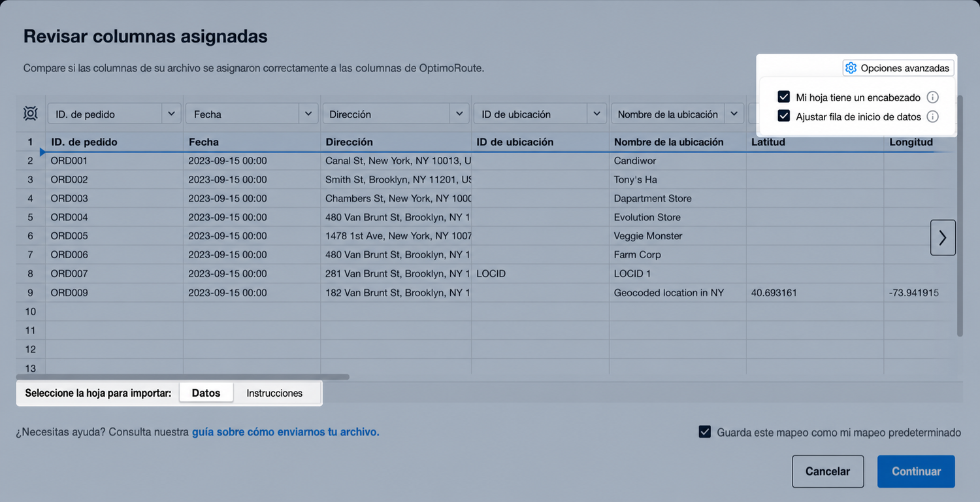
Task: Click the gear icon beside Opciones avanzadas
Action: pyautogui.click(x=851, y=68)
